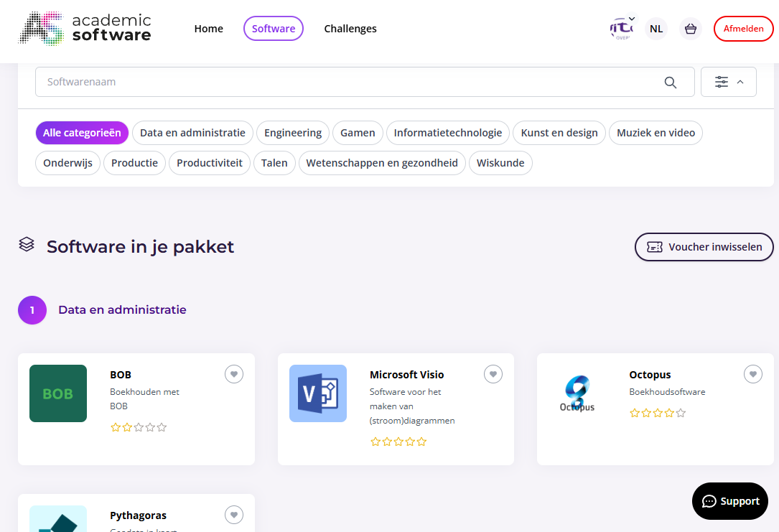Open the Support chat button
Screen dimensions: 779x532
coord(729,501)
